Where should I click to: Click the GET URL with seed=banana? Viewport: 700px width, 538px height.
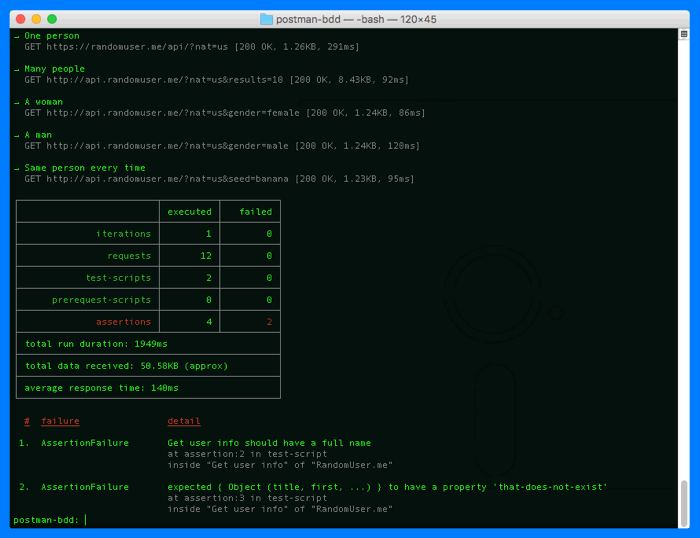coord(219,179)
